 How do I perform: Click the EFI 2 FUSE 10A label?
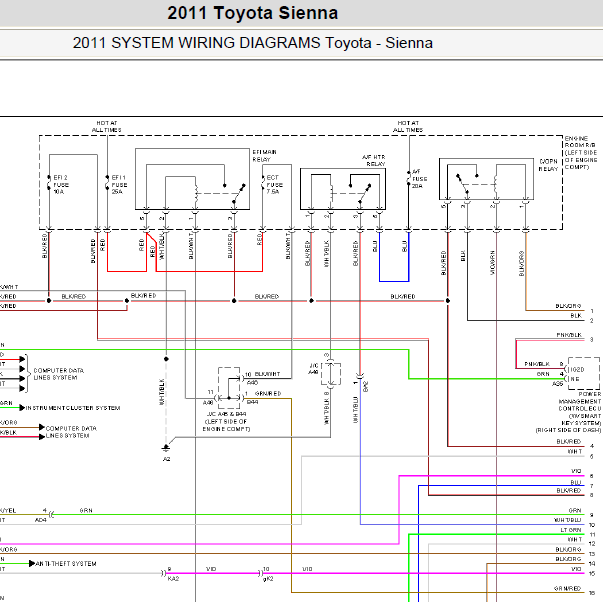61,185
